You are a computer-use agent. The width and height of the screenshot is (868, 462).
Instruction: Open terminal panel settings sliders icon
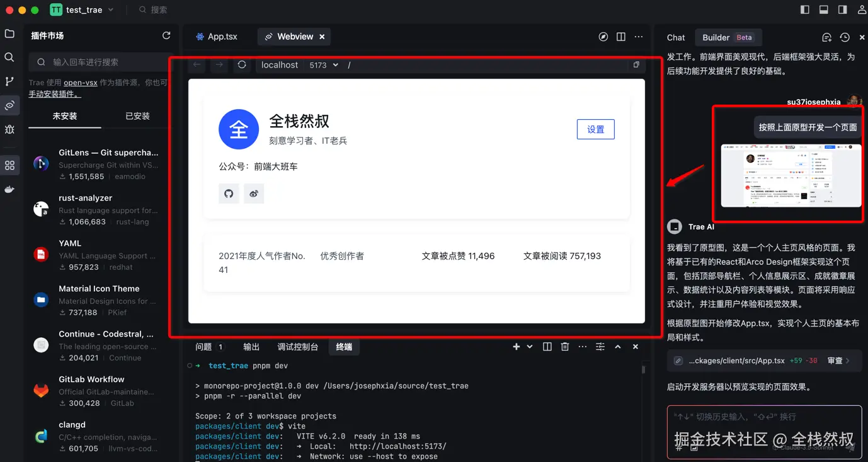(x=600, y=347)
